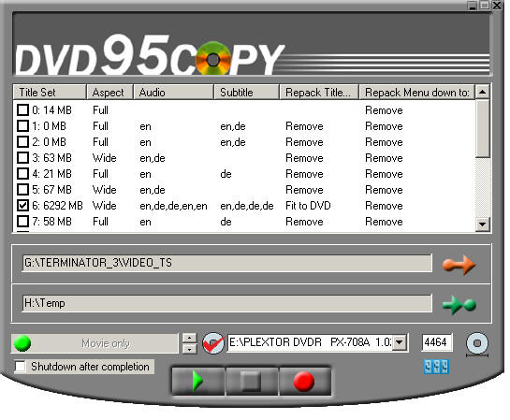Click subtitle 'en,de' in row 2
The height and width of the screenshot is (420, 510).
pos(233,142)
